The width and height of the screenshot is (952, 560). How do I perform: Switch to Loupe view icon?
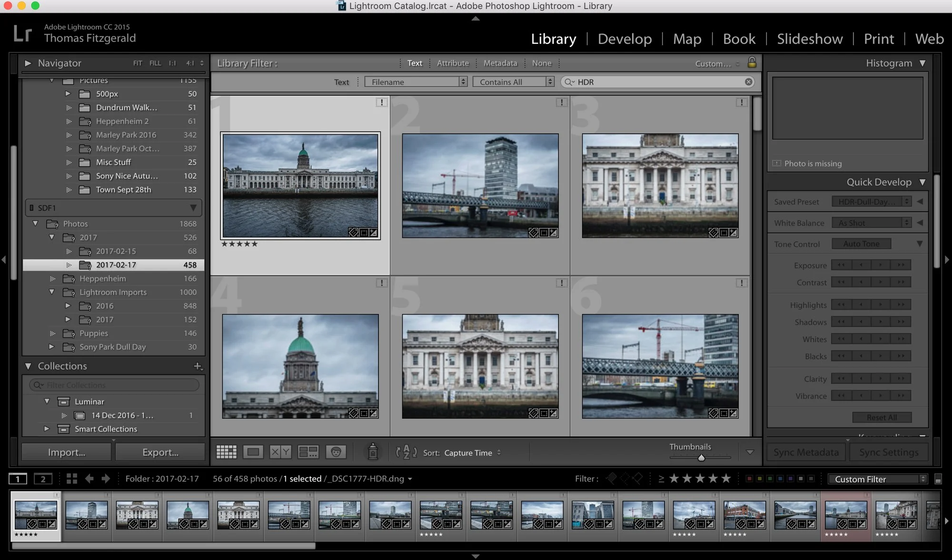point(253,452)
